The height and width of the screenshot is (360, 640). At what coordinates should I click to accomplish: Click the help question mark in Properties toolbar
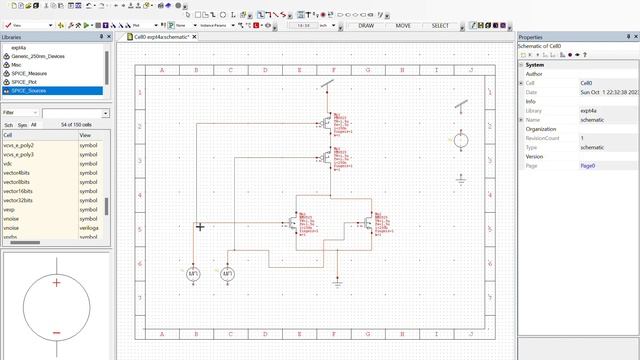pyautogui.click(x=584, y=55)
